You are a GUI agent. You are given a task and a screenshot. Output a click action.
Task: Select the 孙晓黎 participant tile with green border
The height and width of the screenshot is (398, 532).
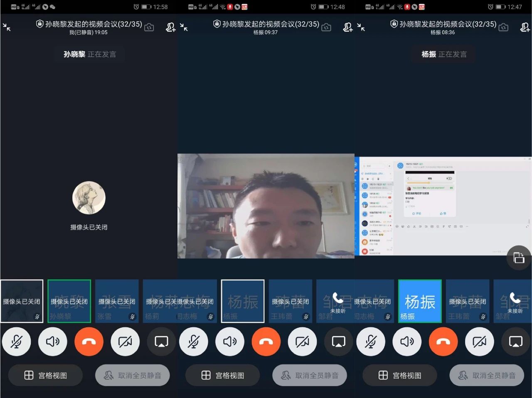[x=69, y=301]
